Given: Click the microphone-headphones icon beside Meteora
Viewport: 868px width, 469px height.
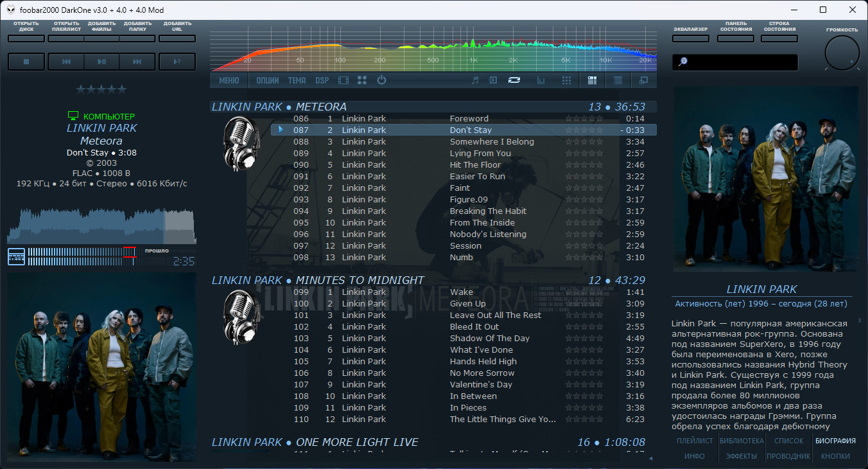Looking at the screenshot, I should click(x=241, y=143).
